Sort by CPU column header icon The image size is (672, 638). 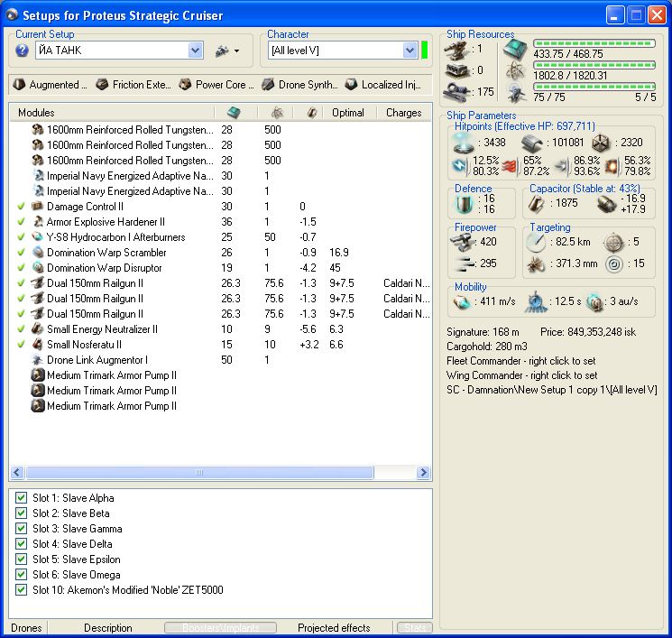tap(234, 113)
